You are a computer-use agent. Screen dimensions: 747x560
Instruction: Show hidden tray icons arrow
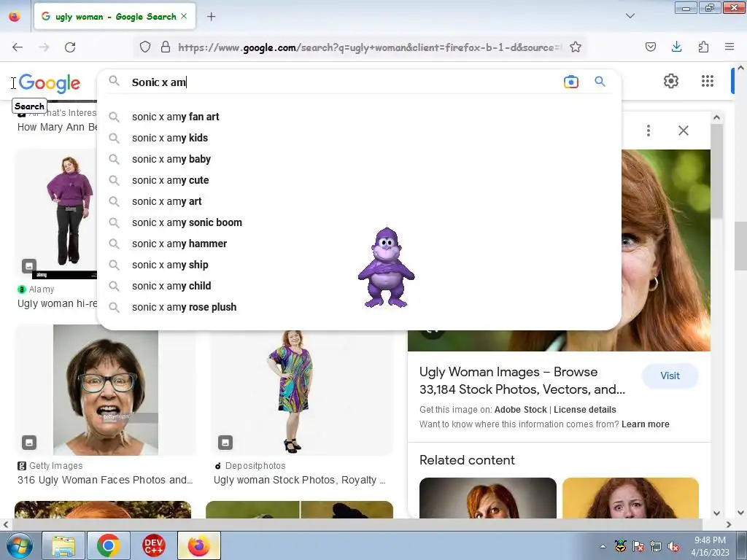tap(603, 547)
